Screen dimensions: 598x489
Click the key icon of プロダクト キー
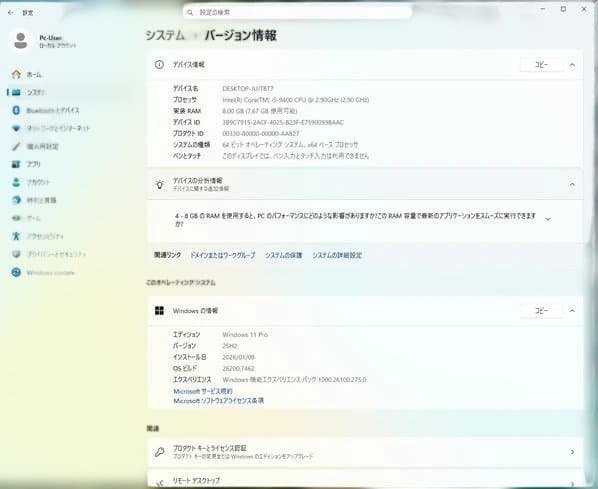pyautogui.click(x=159, y=452)
